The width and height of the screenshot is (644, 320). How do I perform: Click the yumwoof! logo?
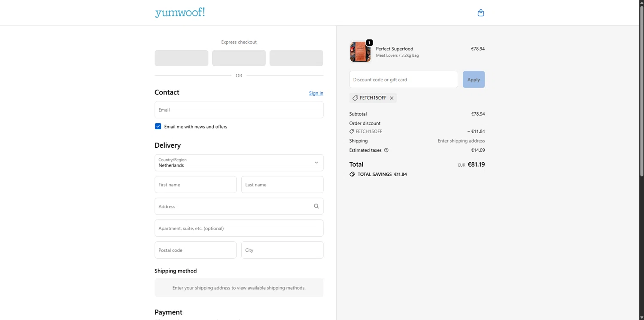coord(180,12)
